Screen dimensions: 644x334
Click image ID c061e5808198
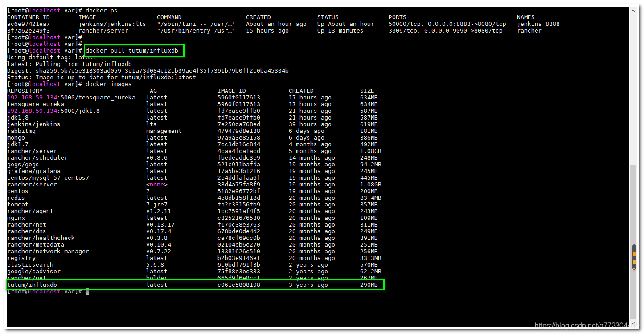(x=239, y=285)
